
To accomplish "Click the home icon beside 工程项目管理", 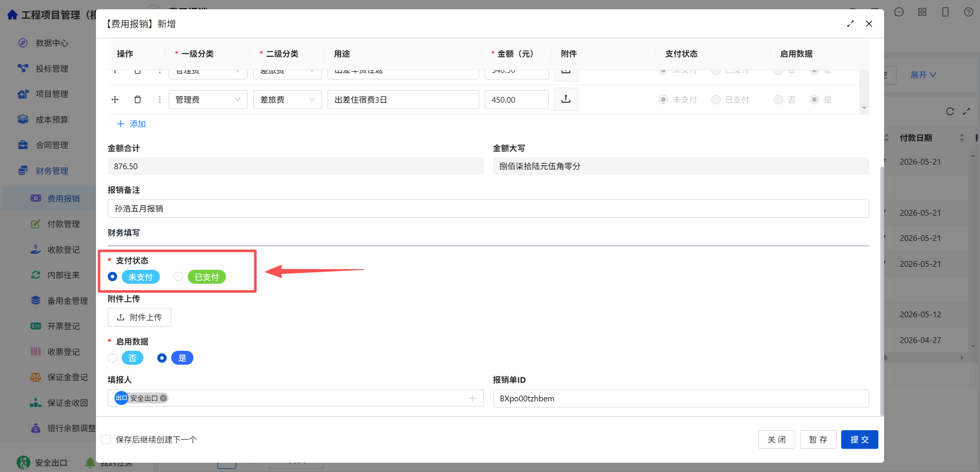I will click(x=12, y=14).
